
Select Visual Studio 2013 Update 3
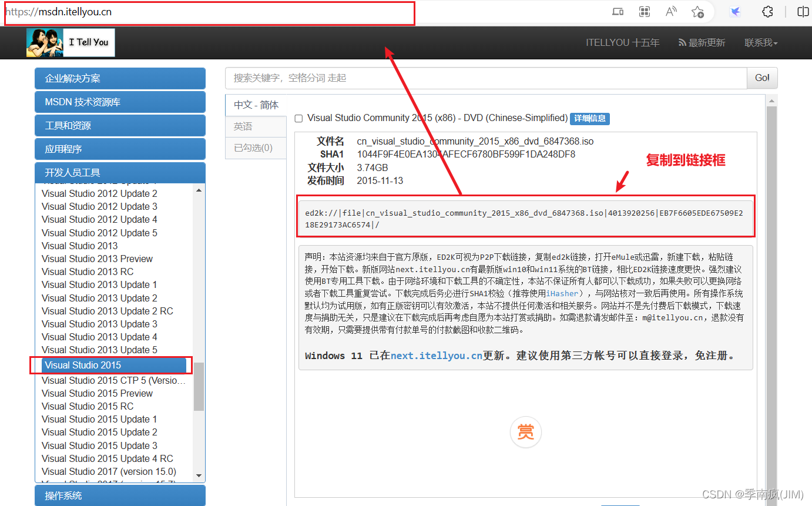tap(99, 324)
